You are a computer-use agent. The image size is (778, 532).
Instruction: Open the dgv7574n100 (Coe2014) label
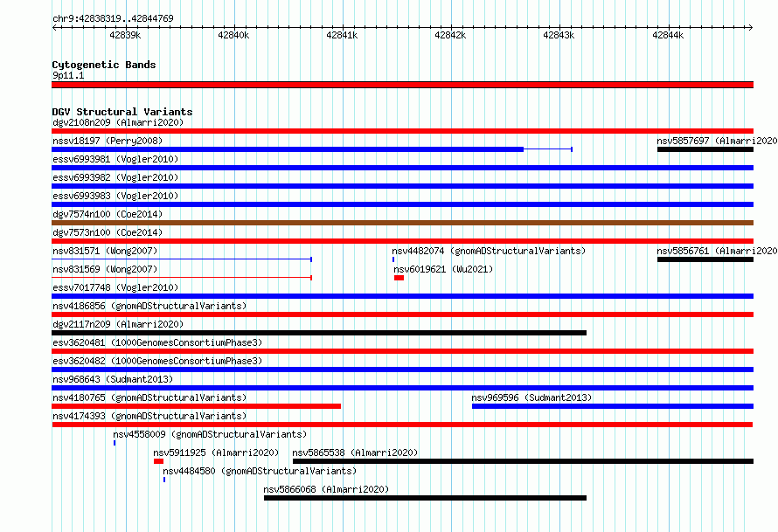pyautogui.click(x=108, y=214)
